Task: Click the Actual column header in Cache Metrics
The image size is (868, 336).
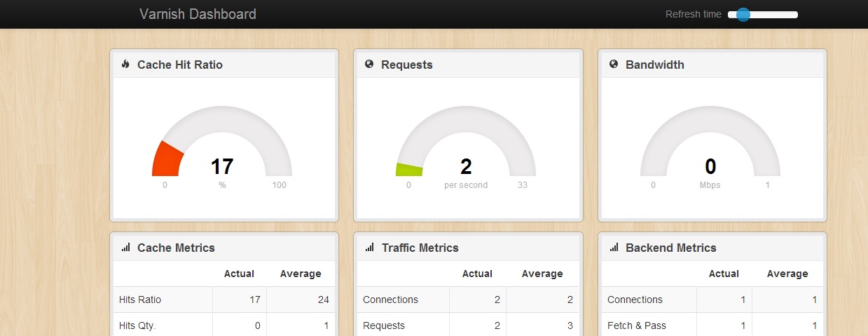Action: tap(239, 274)
